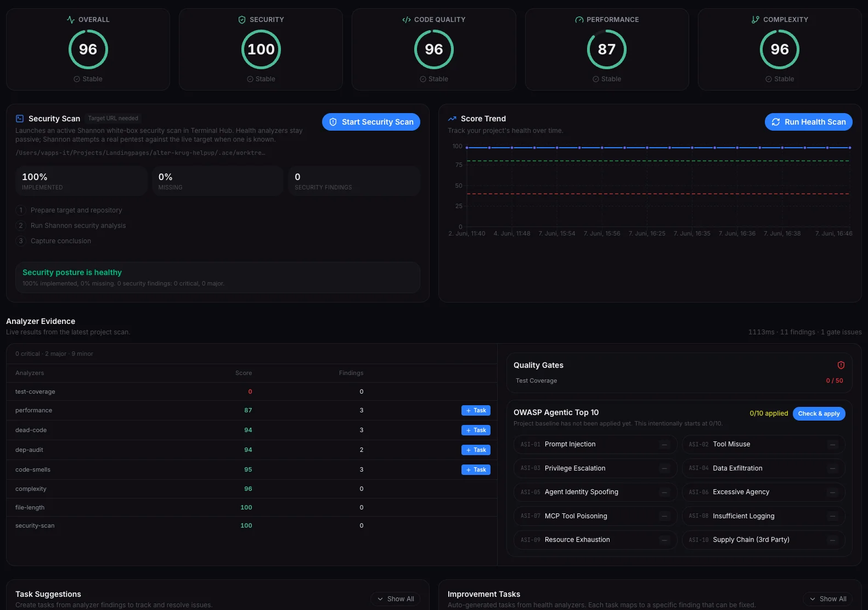The width and height of the screenshot is (868, 610).
Task: Toggle ASI-07 MCP Tool Poisoning status
Action: tap(664, 516)
